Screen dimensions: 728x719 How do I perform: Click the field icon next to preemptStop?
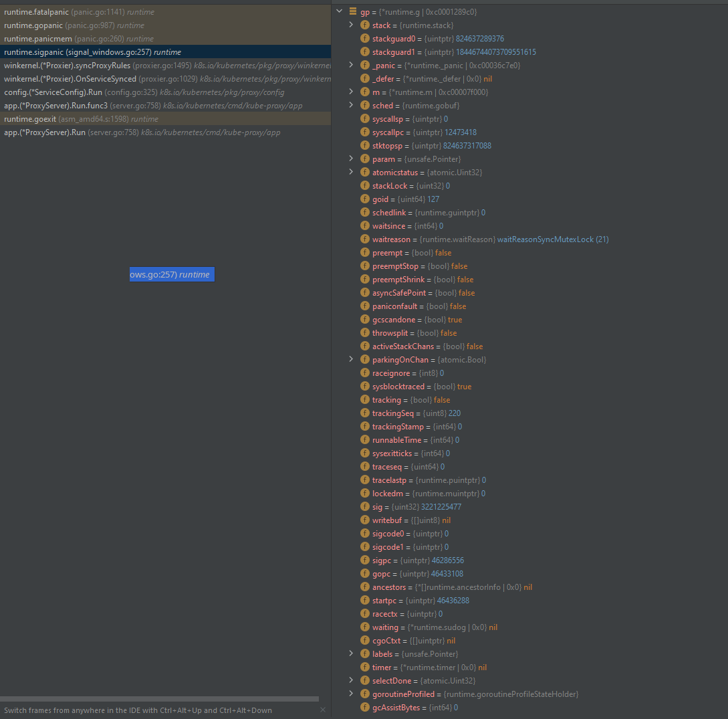coord(365,266)
